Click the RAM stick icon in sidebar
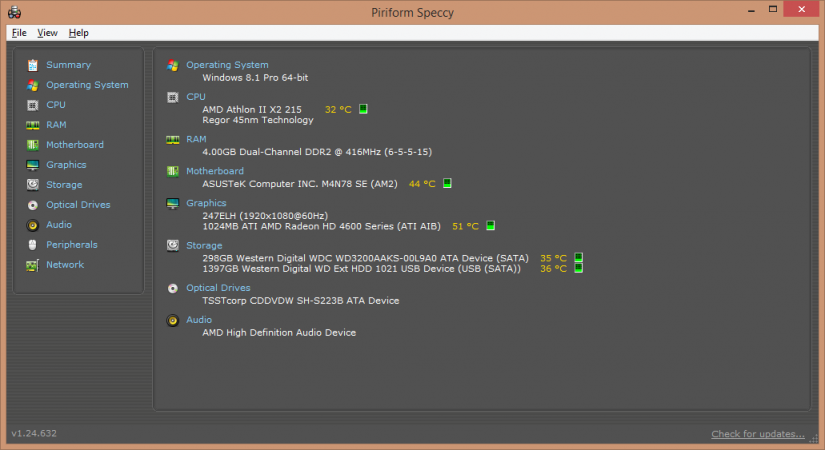 pos(33,125)
